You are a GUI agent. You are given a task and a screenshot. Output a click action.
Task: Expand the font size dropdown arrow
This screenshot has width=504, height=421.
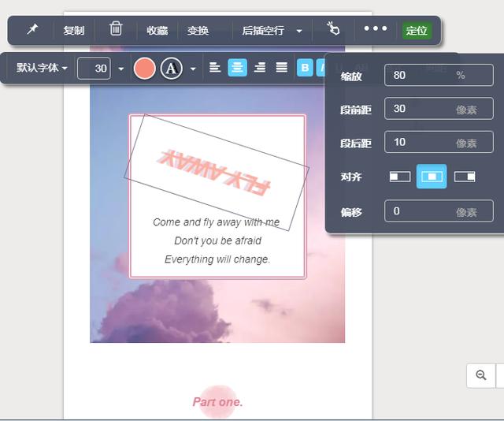120,69
